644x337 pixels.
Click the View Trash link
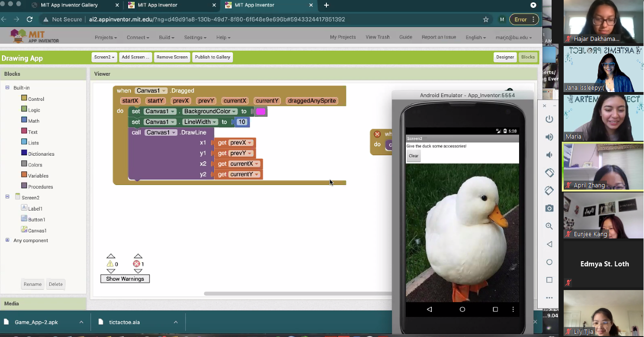tap(377, 37)
